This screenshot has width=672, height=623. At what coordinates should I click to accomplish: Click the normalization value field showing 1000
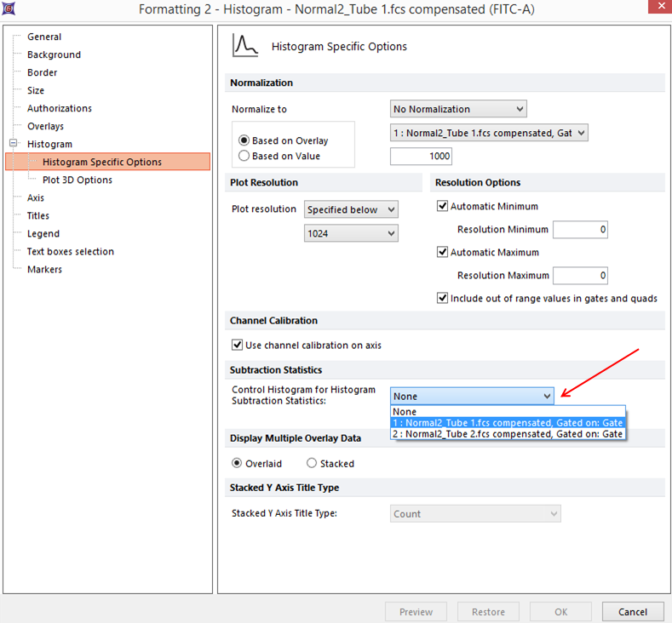(x=421, y=157)
